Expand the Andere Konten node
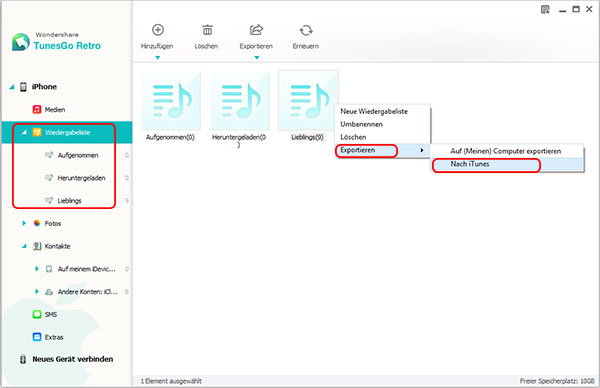 (37, 292)
